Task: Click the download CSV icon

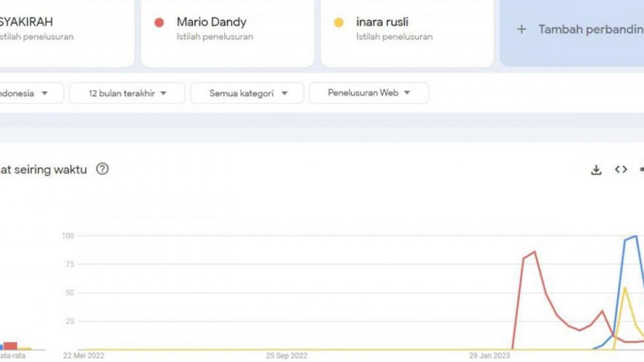Action: [595, 169]
